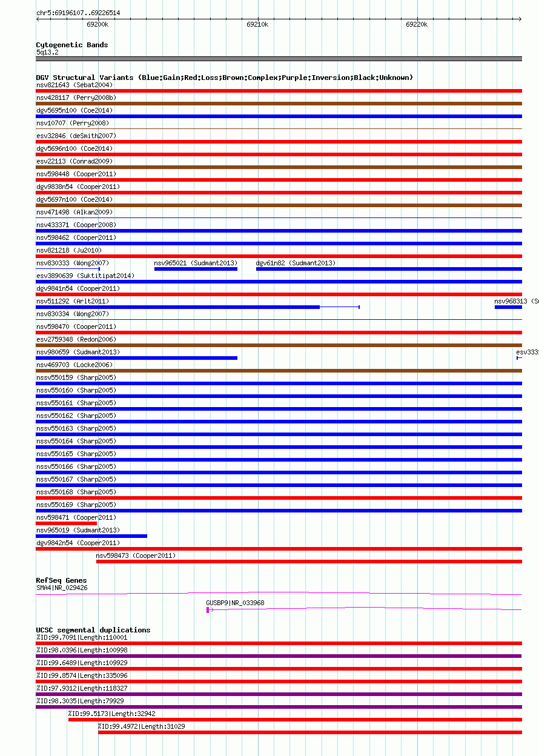Click dgv9842n54 (Cooper2011) label
Screen dimensions: 539x756
(x=78, y=543)
